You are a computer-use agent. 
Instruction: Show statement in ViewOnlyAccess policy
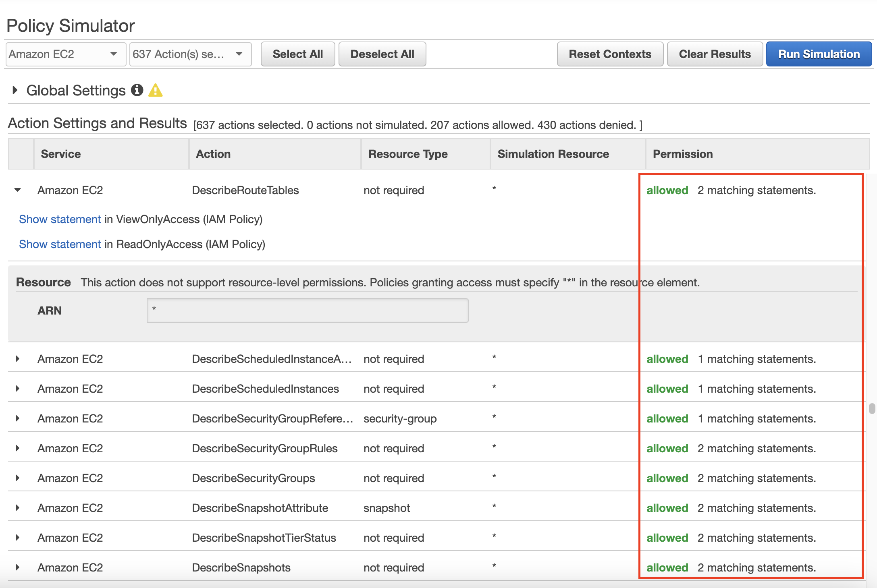[x=60, y=219]
